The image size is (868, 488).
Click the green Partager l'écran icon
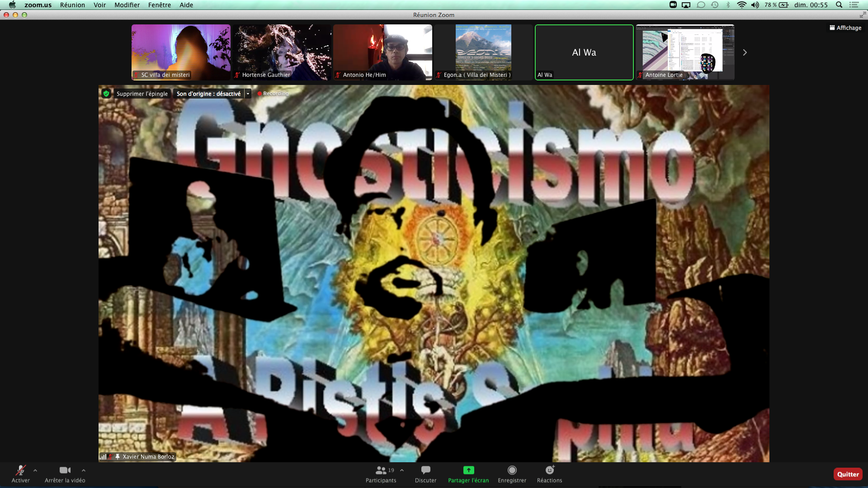coord(468,470)
